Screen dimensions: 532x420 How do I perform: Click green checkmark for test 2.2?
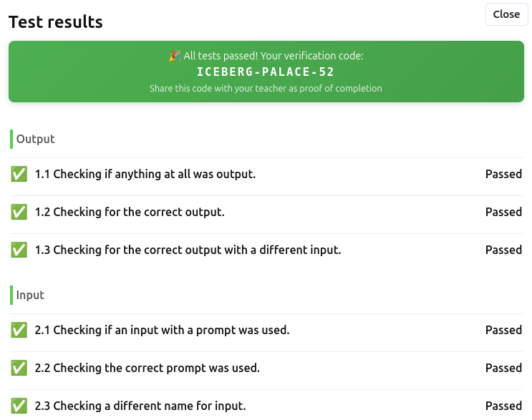(x=19, y=368)
